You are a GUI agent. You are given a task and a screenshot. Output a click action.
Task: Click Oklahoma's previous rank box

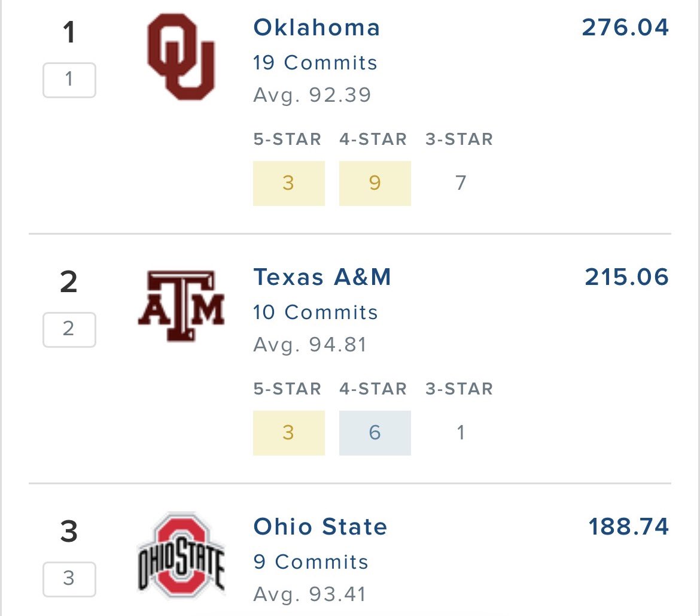[69, 80]
